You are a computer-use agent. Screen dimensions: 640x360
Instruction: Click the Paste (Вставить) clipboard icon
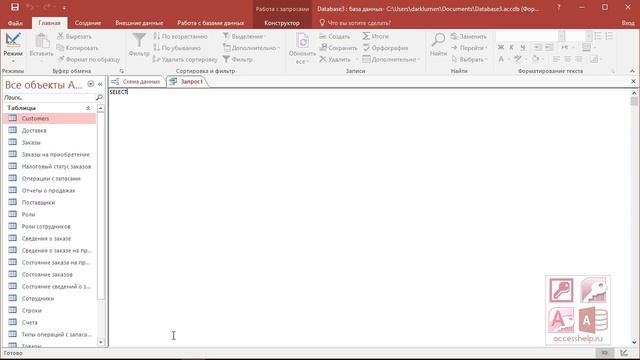[41, 41]
